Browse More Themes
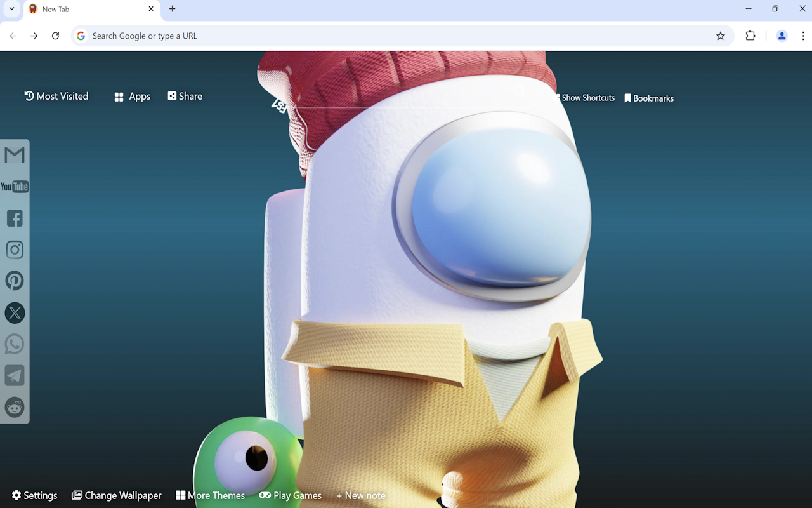 (210, 495)
